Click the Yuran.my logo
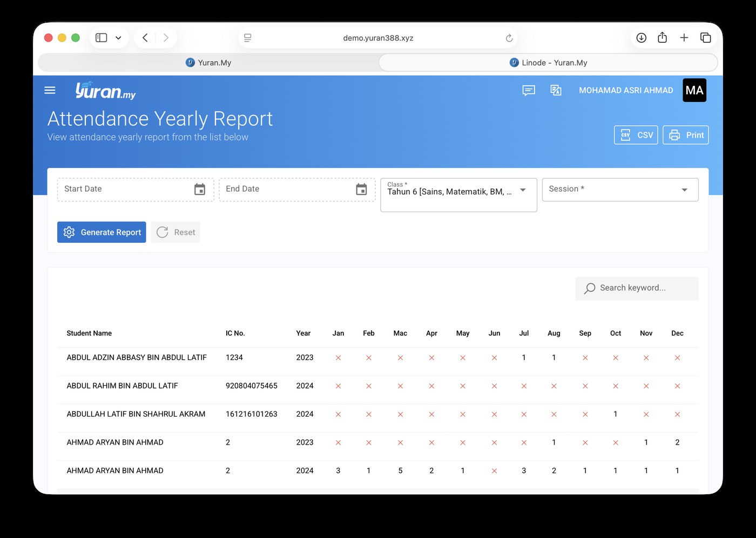The width and height of the screenshot is (756, 538). (x=105, y=90)
